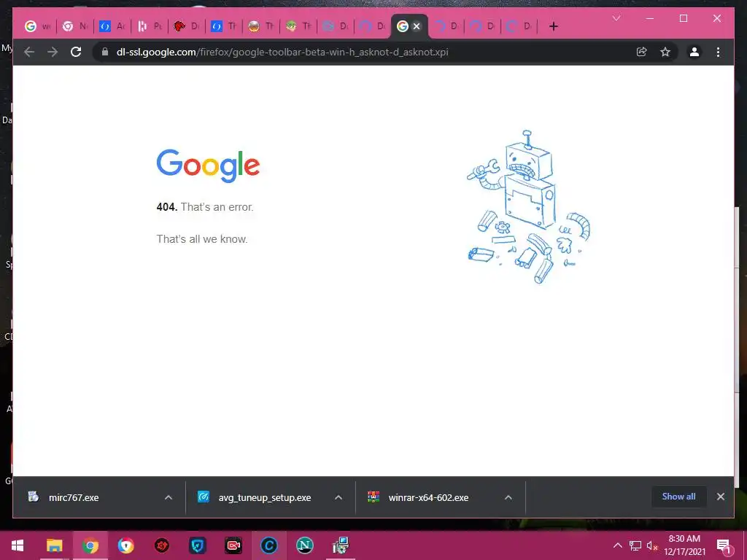Screen dimensions: 747x560
Task: Switch to the 'Pu' tab
Action: (149, 26)
